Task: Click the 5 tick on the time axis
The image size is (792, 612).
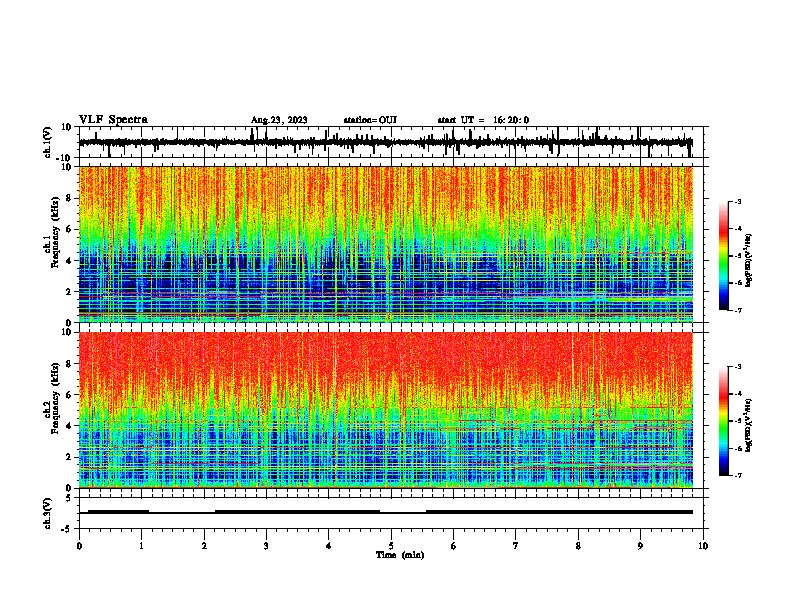Action: [391, 546]
